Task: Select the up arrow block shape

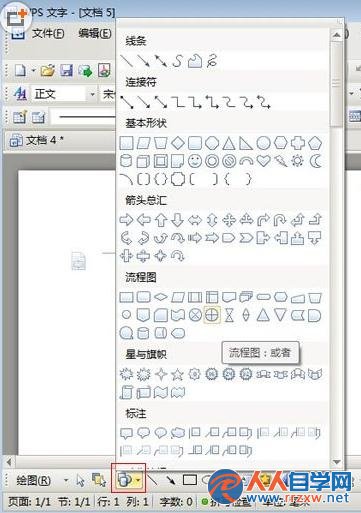Action: click(161, 220)
